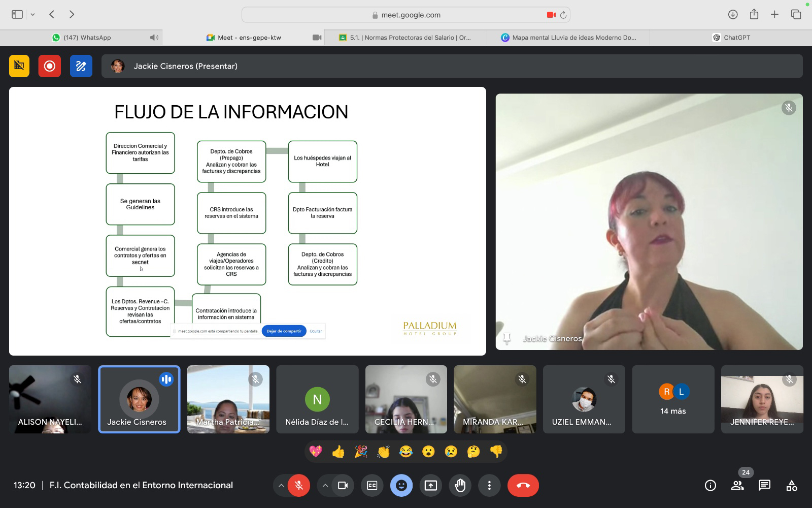Expand the microphone audio settings arrow
This screenshot has height=508, width=812.
click(281, 486)
